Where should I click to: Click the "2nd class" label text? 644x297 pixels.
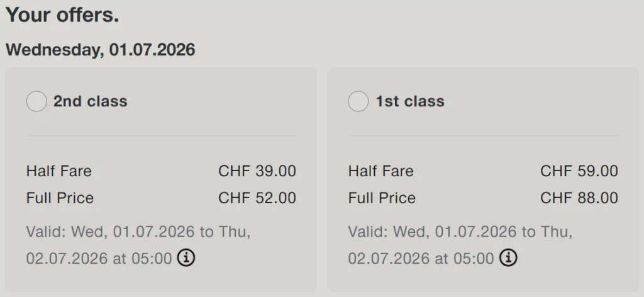90,101
